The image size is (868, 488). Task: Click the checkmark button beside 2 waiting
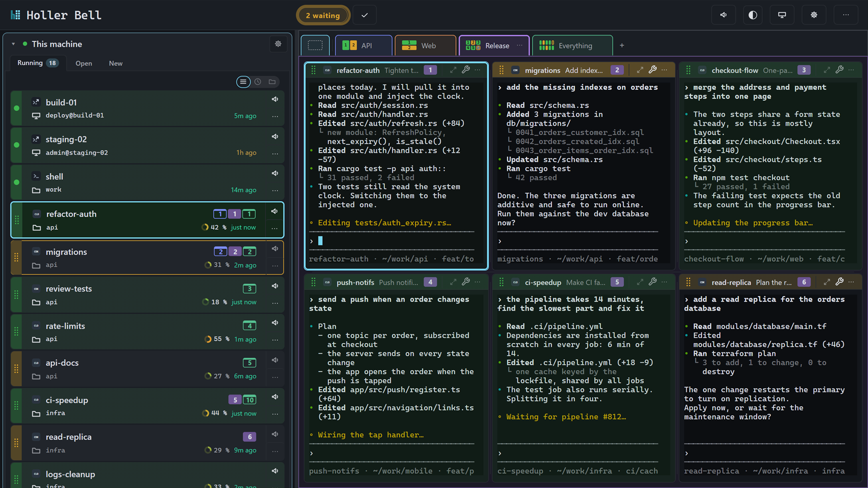coord(365,15)
